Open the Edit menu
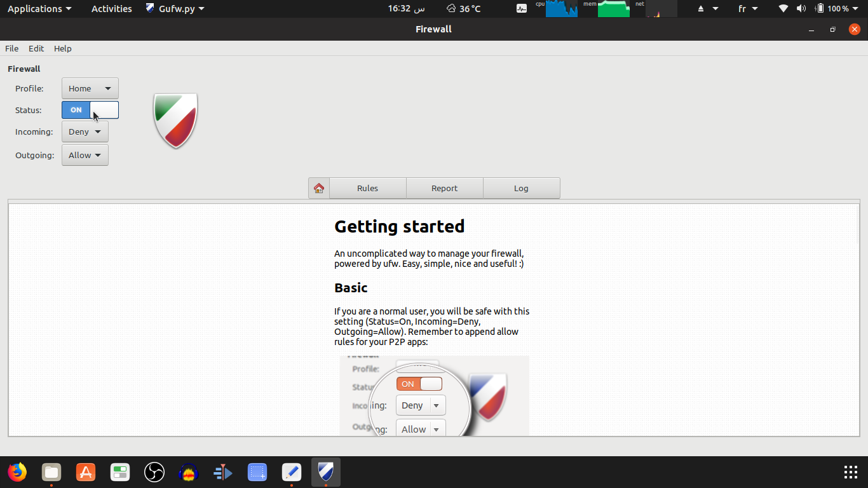The image size is (868, 488). click(x=36, y=48)
